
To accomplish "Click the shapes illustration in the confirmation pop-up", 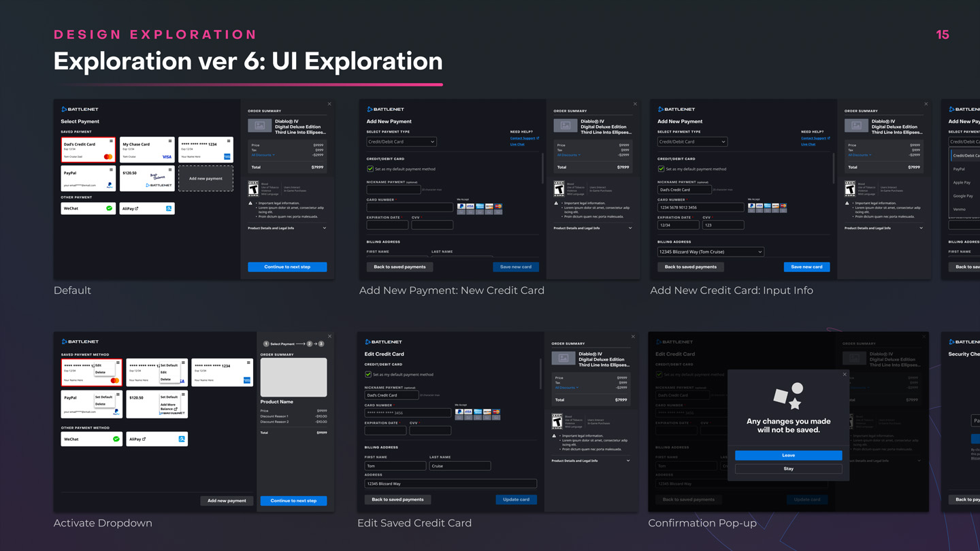I will 788,396.
